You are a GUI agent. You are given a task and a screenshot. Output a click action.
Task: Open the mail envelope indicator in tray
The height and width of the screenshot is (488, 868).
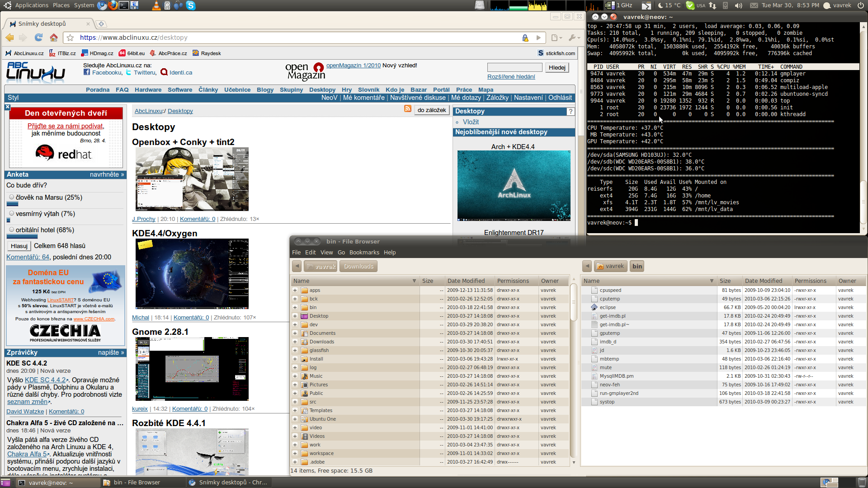coord(754,5)
